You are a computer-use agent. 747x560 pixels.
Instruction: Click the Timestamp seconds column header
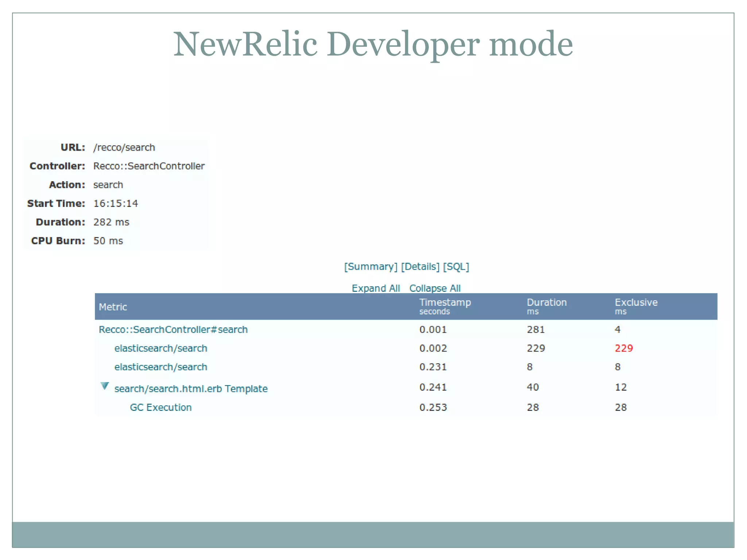pyautogui.click(x=445, y=307)
